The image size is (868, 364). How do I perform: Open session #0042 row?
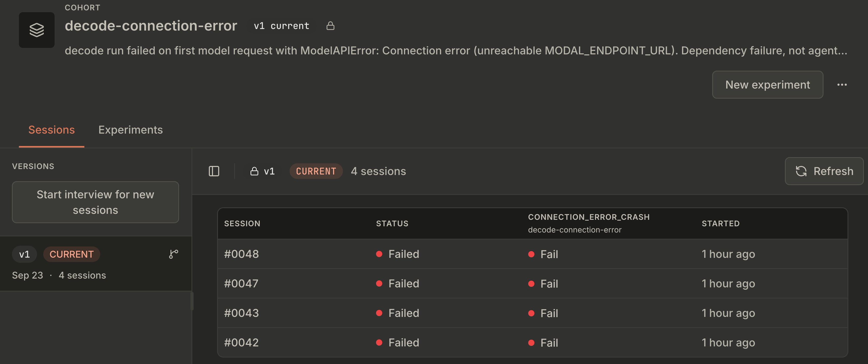tap(532, 343)
